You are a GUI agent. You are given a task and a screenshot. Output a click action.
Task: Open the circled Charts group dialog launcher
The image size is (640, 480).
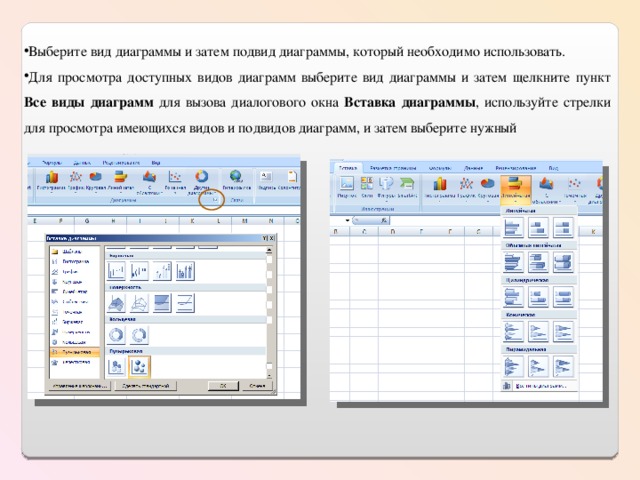pyautogui.click(x=215, y=200)
